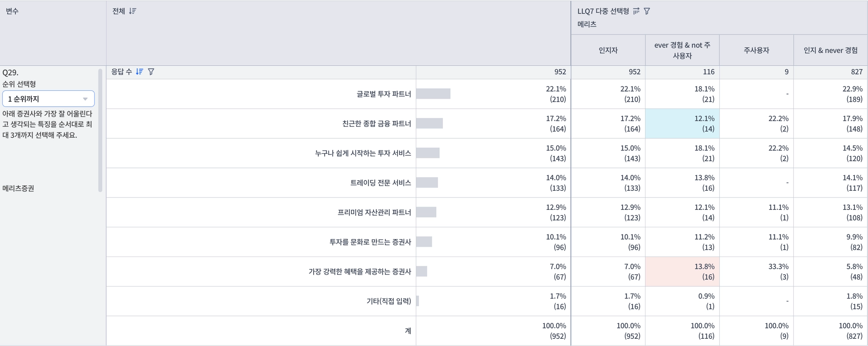This screenshot has height=346, width=868.
Task: Click the 인지 & never 경험 column header
Action: [x=830, y=50]
